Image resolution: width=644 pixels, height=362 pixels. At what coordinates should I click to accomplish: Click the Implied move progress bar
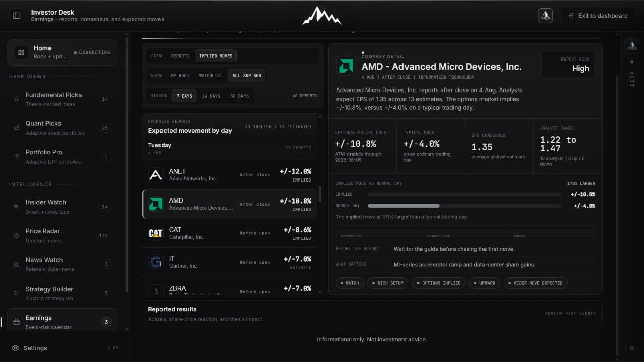464,194
